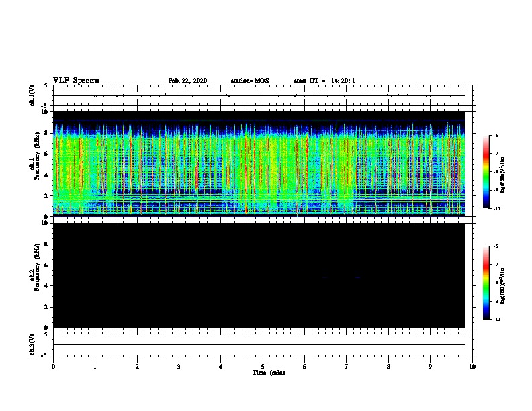Image resolution: width=532 pixels, height=411 pixels.
Task: Click the ch.2 spectrogram color bar
Action: tap(486, 283)
